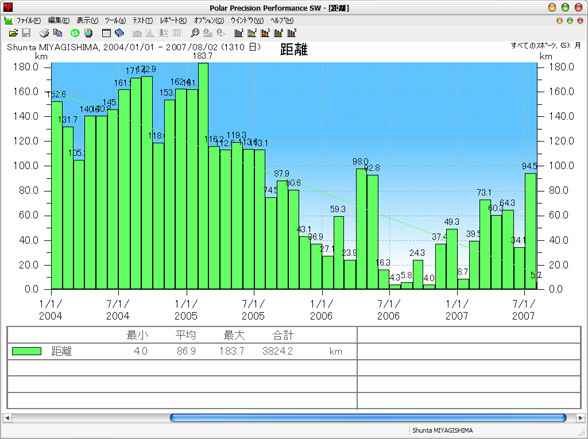
Task: Click the green circular refresh icon
Action: pyautogui.click(x=75, y=33)
